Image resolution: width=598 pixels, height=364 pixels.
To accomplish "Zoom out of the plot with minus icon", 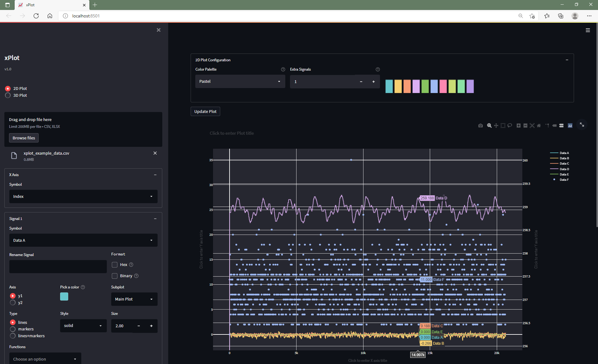I will pos(525,125).
